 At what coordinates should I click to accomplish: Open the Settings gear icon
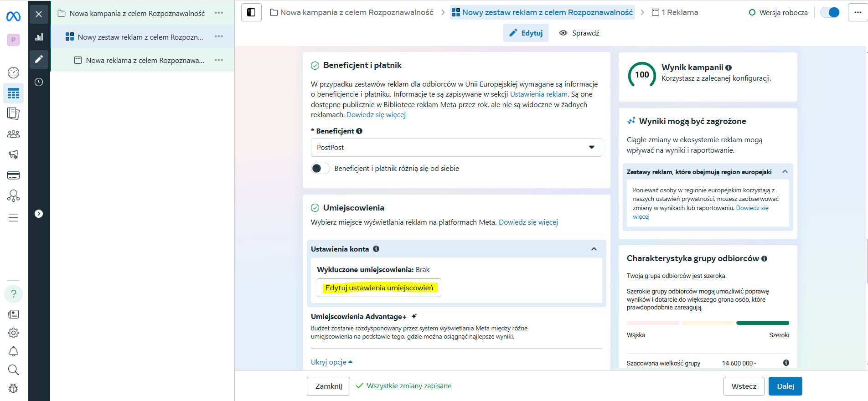pyautogui.click(x=14, y=333)
